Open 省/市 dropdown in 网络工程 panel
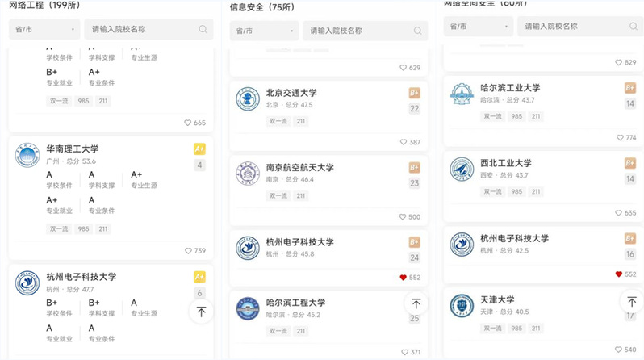644x360 pixels. [44, 29]
